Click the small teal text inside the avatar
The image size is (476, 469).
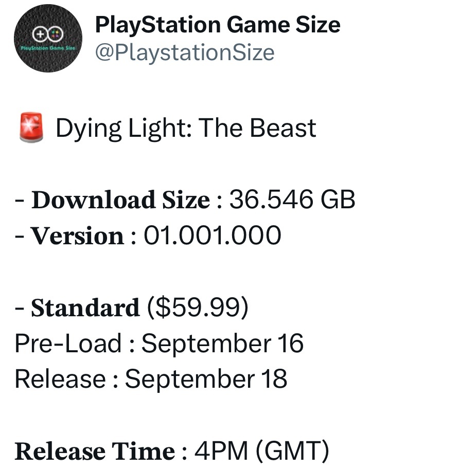click(x=48, y=47)
